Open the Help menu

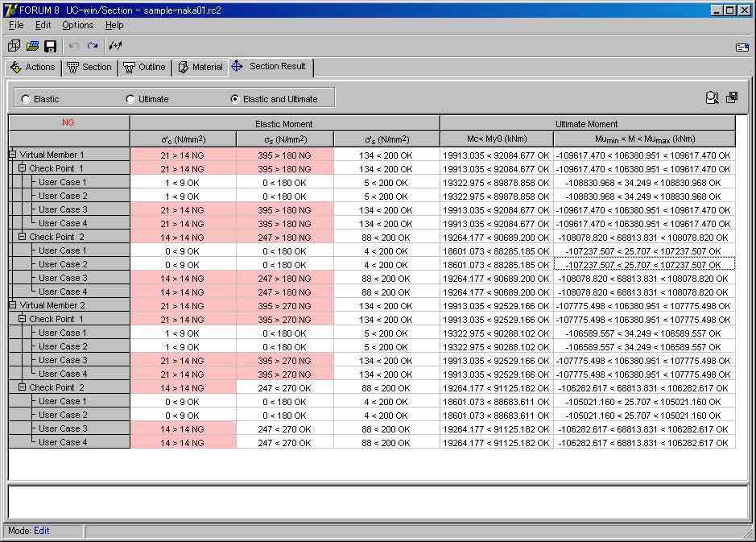tap(114, 25)
